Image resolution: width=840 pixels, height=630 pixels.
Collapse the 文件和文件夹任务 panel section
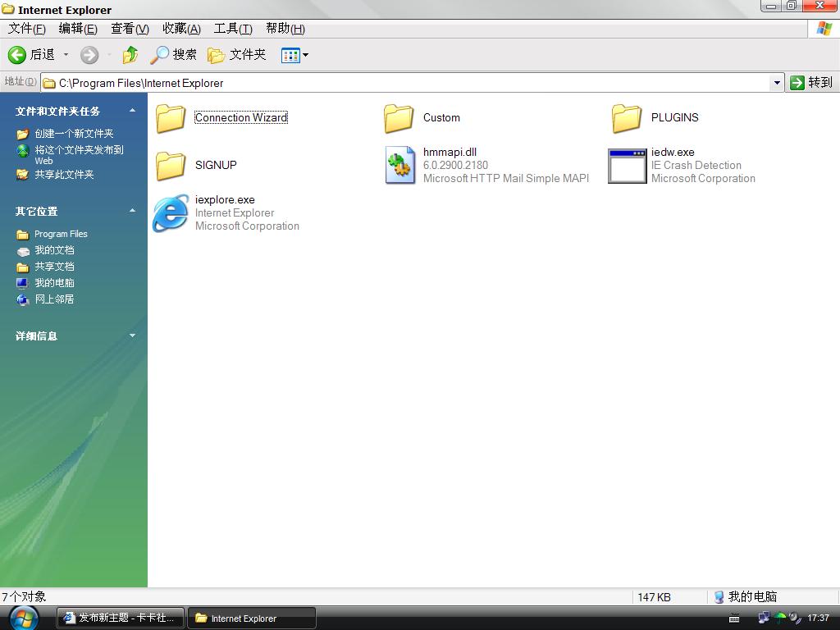pos(132,111)
